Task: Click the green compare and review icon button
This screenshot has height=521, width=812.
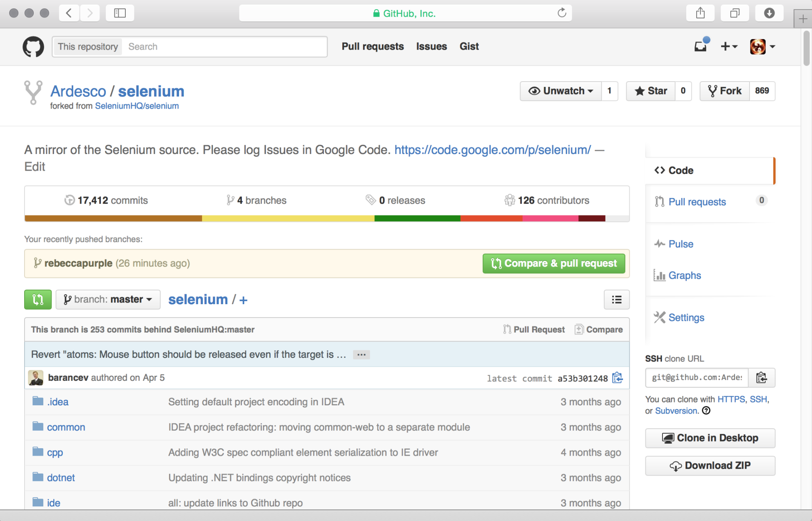Action: [38, 300]
